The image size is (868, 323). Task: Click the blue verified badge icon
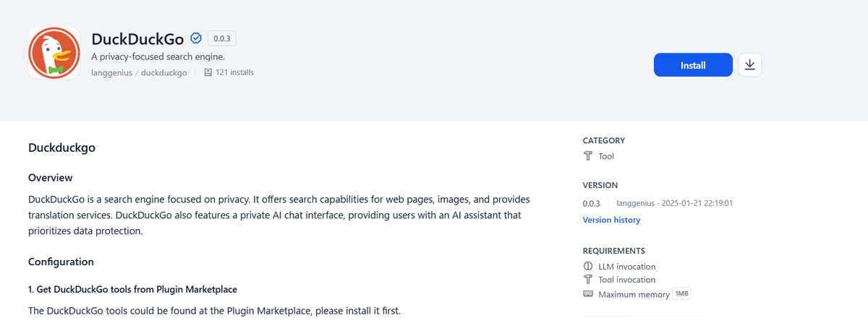point(196,38)
